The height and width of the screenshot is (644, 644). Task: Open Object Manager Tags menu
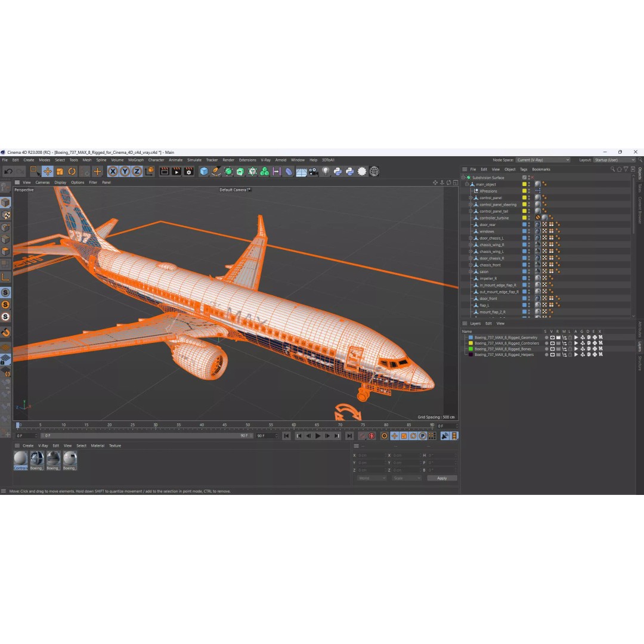point(524,169)
